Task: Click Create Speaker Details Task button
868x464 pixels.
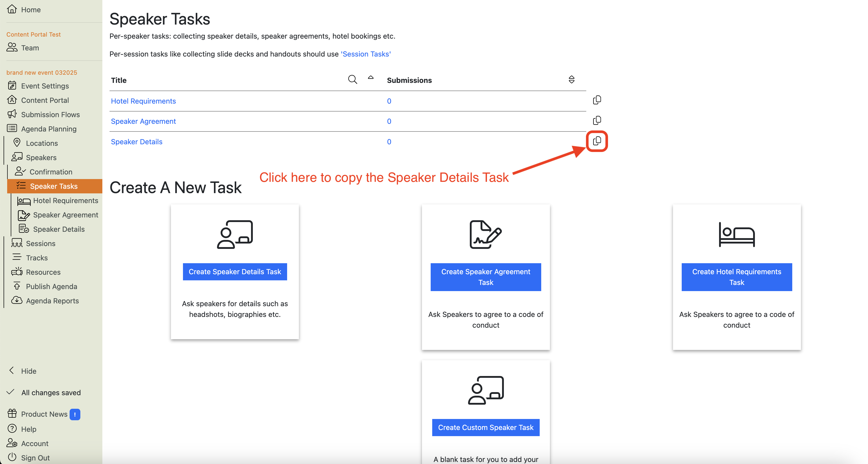Action: (x=235, y=272)
